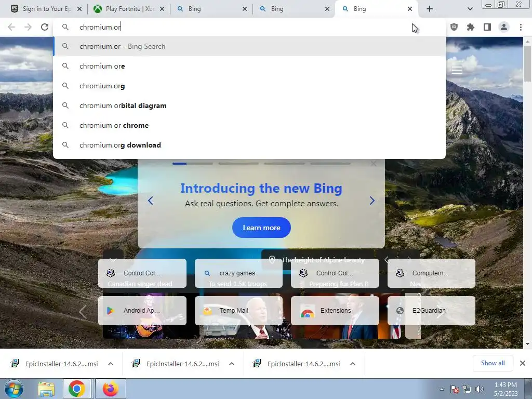The width and height of the screenshot is (532, 399).
Task: Click the location pin image info icon
Action: click(272, 260)
